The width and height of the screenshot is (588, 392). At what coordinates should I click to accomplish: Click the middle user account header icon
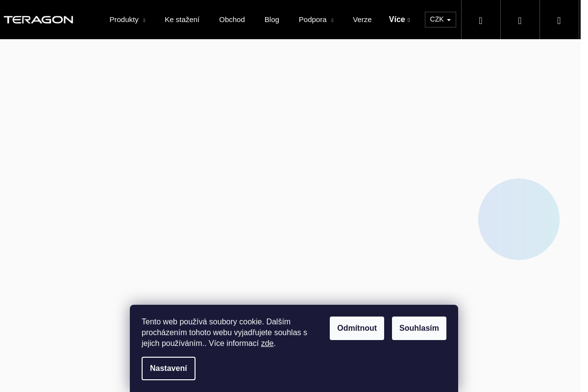coord(520,20)
